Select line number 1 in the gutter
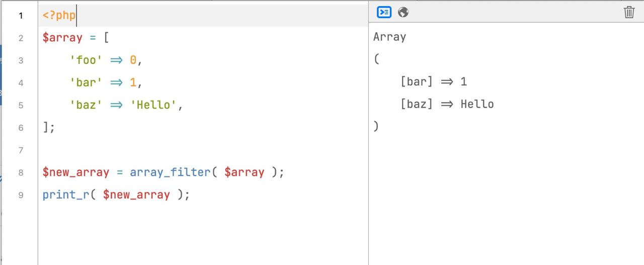Viewport: 644px width, 265px height. pyautogui.click(x=21, y=16)
